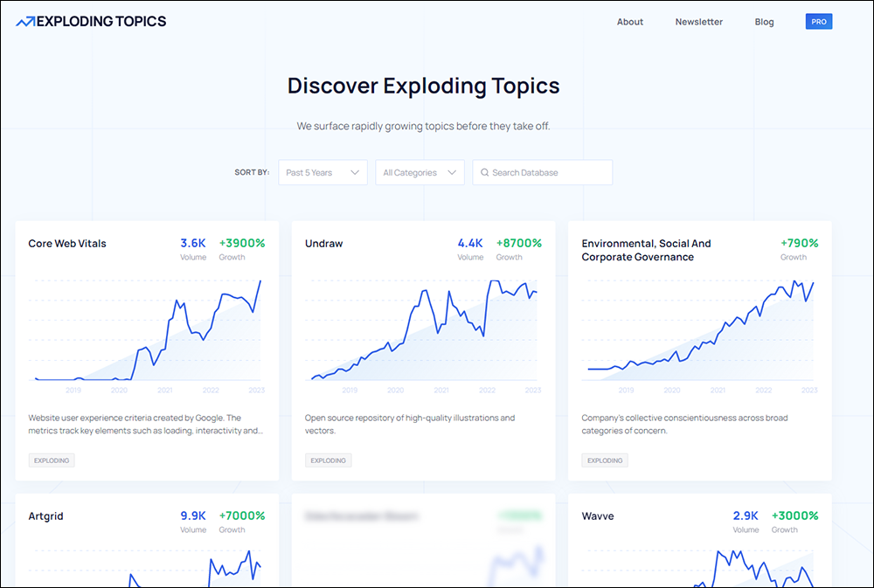Click the +3000% growth on Wavve
This screenshot has height=588, width=874.
pos(794,515)
